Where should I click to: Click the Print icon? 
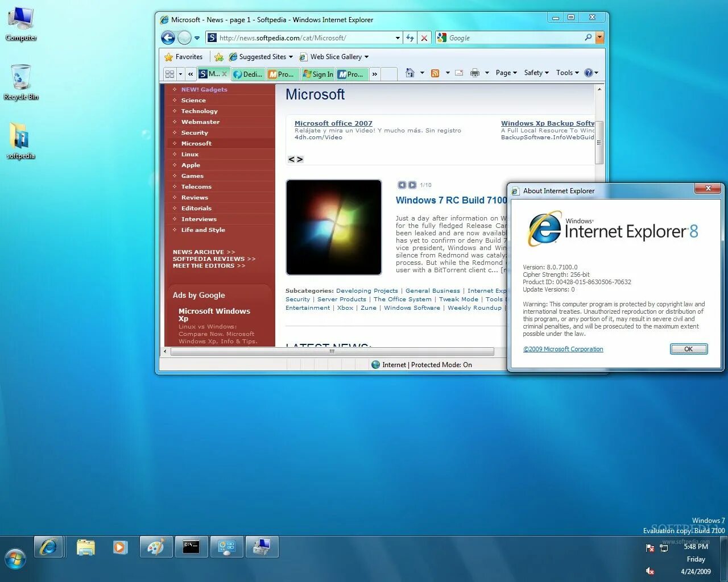coord(474,73)
